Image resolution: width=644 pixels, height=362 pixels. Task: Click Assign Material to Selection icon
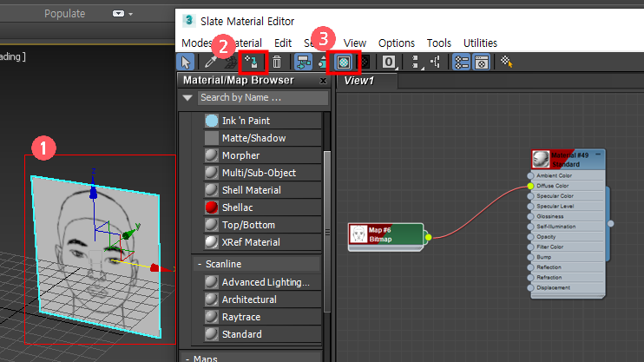[251, 62]
